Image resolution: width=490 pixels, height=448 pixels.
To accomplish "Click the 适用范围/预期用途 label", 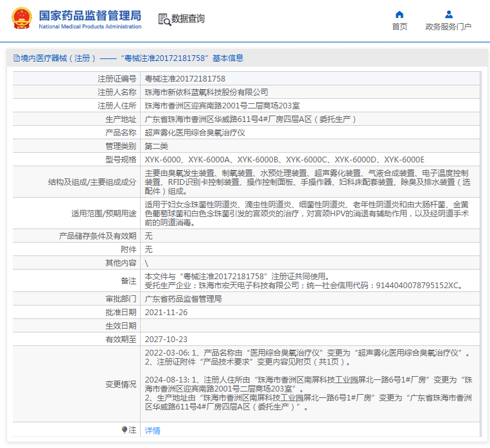I will tap(104, 213).
